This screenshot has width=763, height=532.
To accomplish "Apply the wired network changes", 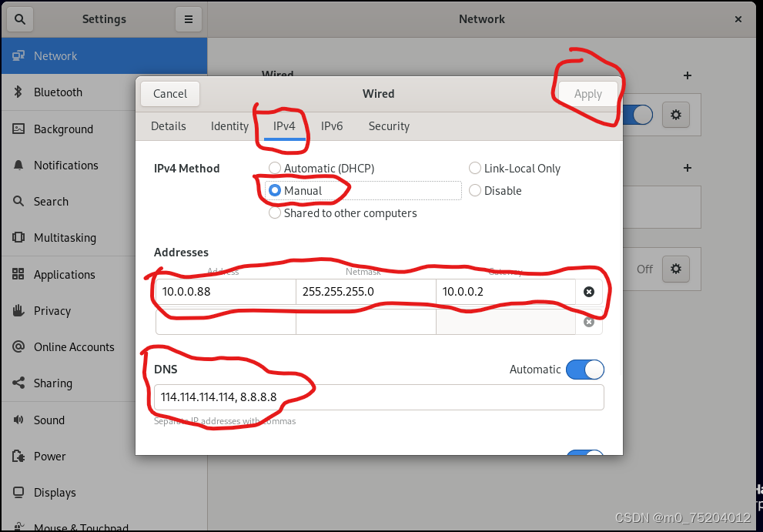I will coord(587,93).
